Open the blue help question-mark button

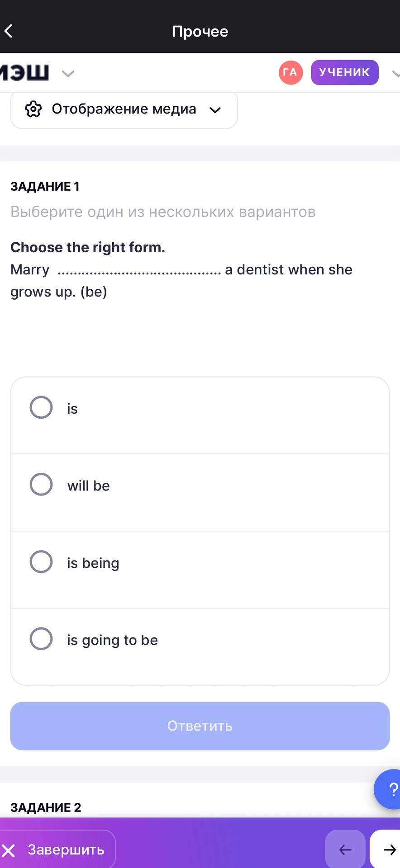point(388,789)
